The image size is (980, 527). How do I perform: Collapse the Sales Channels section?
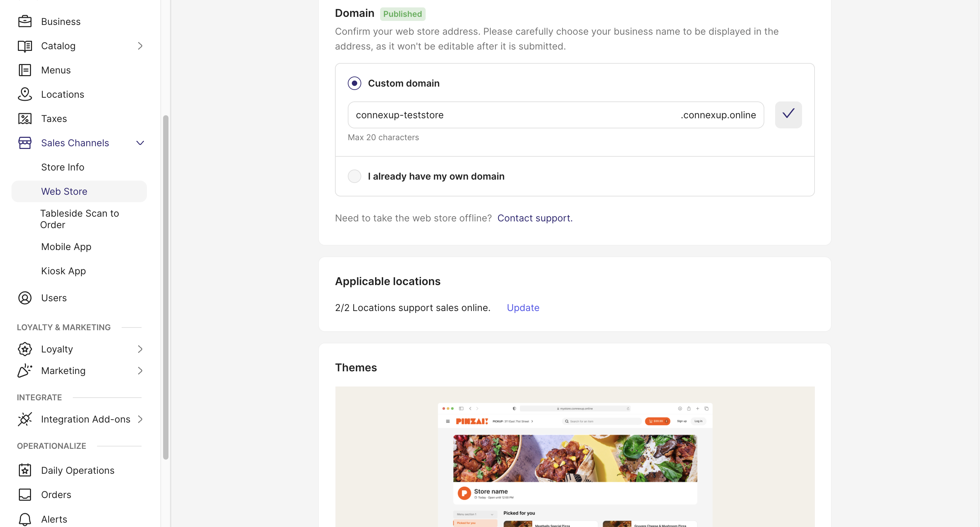(x=140, y=143)
